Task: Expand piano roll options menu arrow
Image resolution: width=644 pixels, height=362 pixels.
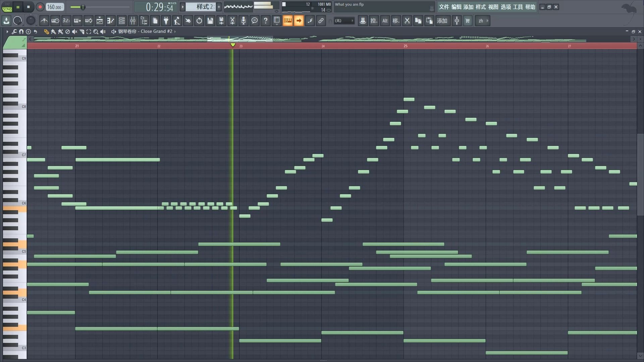Action: pos(7,32)
